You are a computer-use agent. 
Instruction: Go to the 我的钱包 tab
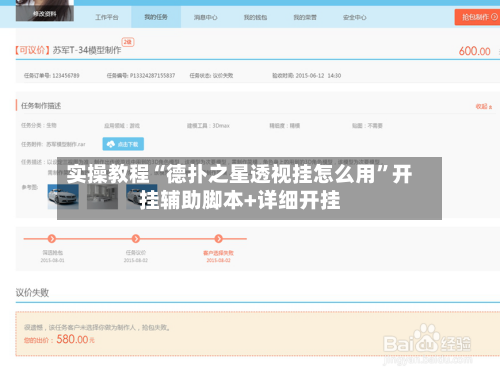coord(255,17)
